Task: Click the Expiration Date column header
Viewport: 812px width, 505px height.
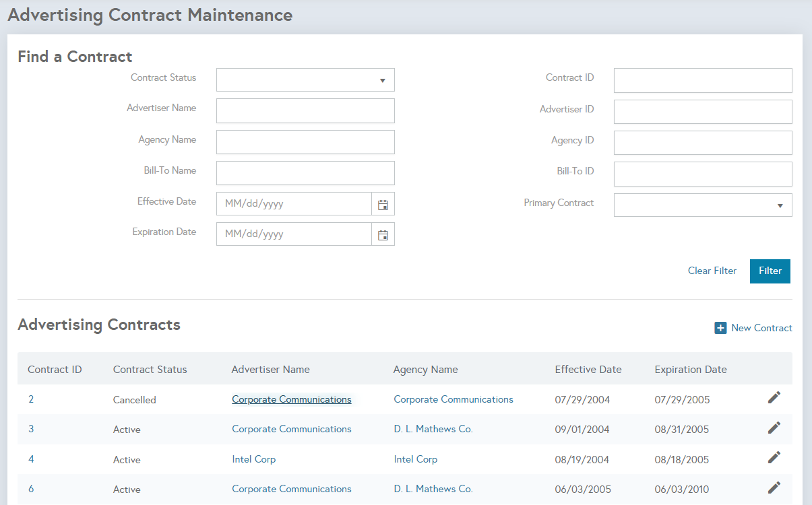Action: [691, 369]
